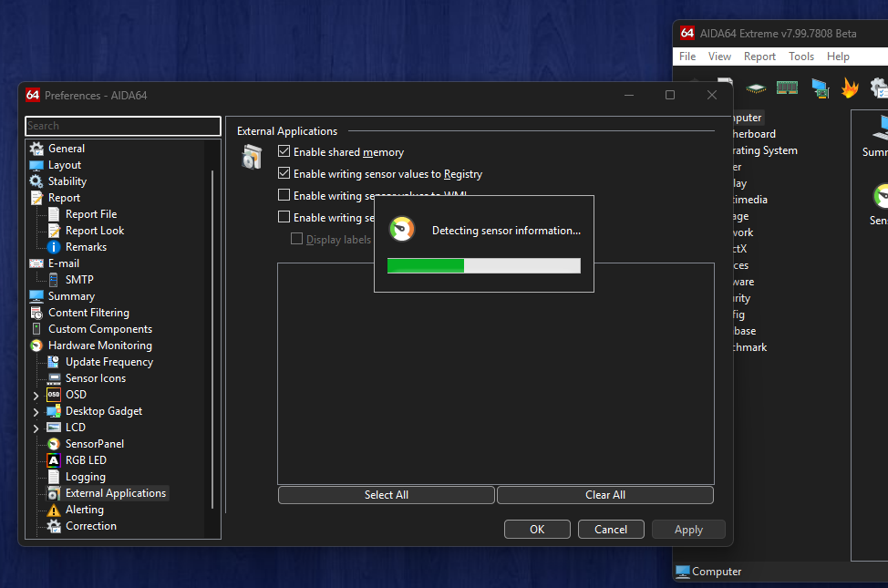Click the blue info icon beside Remarks
Viewport: 888px width, 588px height.
[x=54, y=247]
